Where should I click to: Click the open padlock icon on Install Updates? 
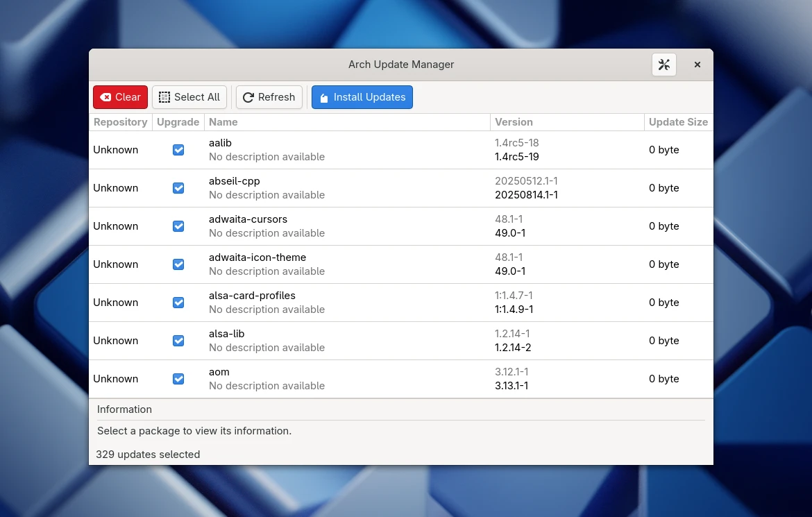pyautogui.click(x=323, y=97)
